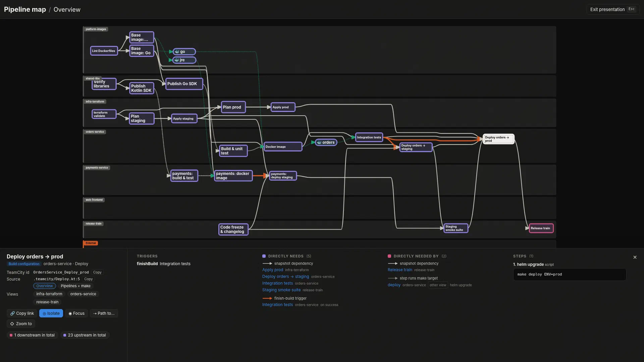Image resolution: width=644 pixels, height=362 pixels.
Task: Select the Staging smoke suite node
Action: coord(456,228)
